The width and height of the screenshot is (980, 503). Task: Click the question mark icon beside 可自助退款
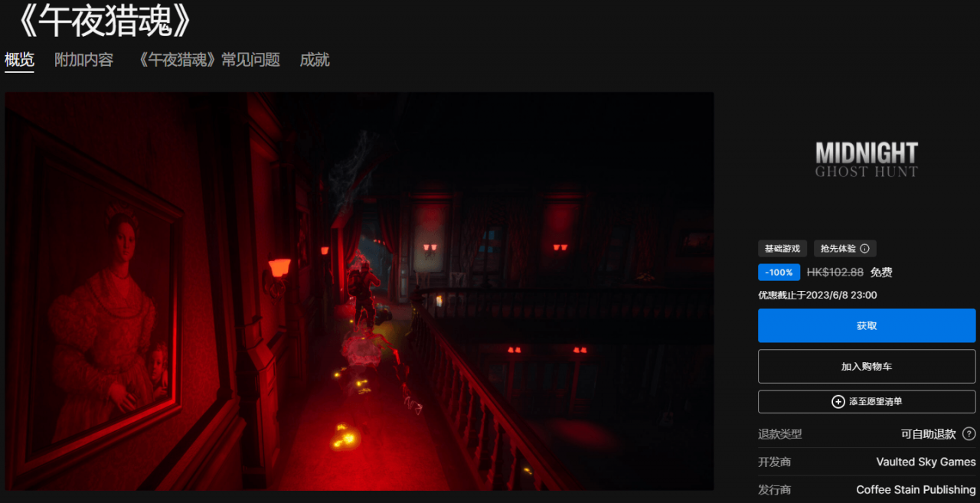click(x=969, y=434)
